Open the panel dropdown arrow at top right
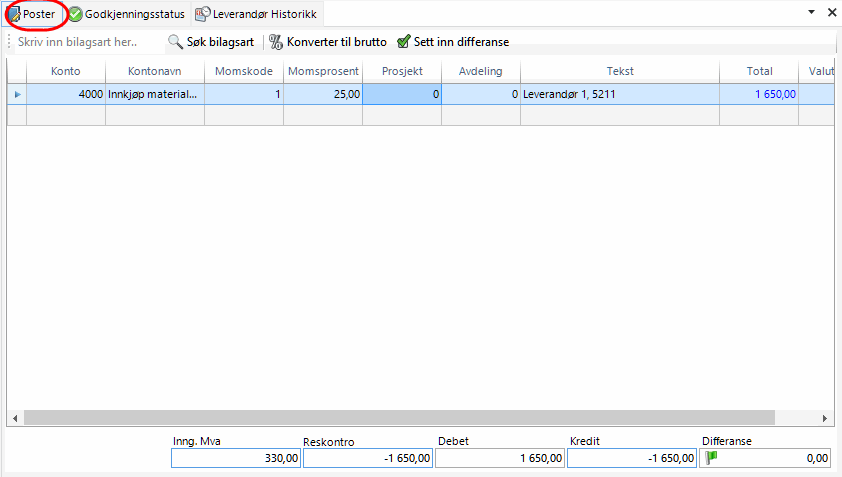This screenshot has width=842, height=477. pos(810,12)
